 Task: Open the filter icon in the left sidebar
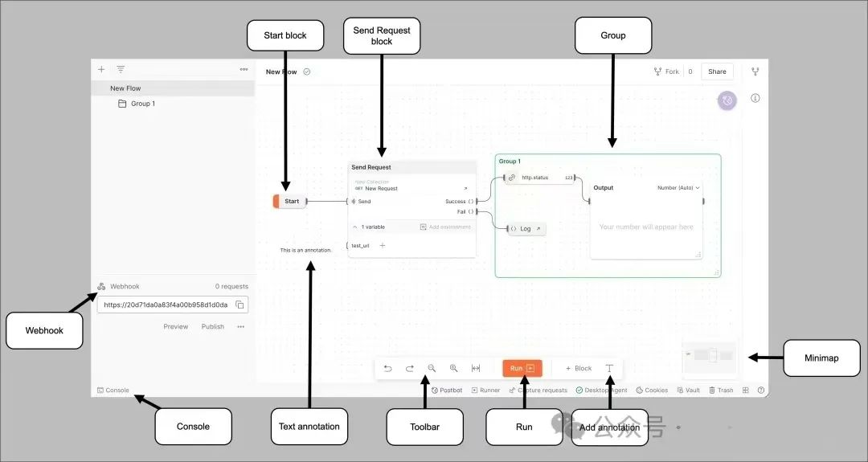tap(121, 70)
